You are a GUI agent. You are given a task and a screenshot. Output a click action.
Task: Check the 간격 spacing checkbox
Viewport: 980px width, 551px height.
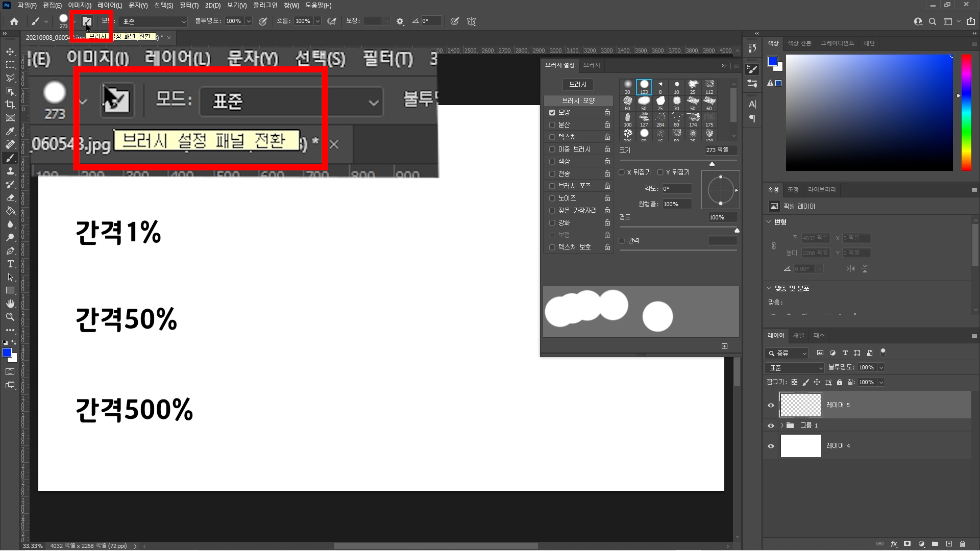[622, 241]
